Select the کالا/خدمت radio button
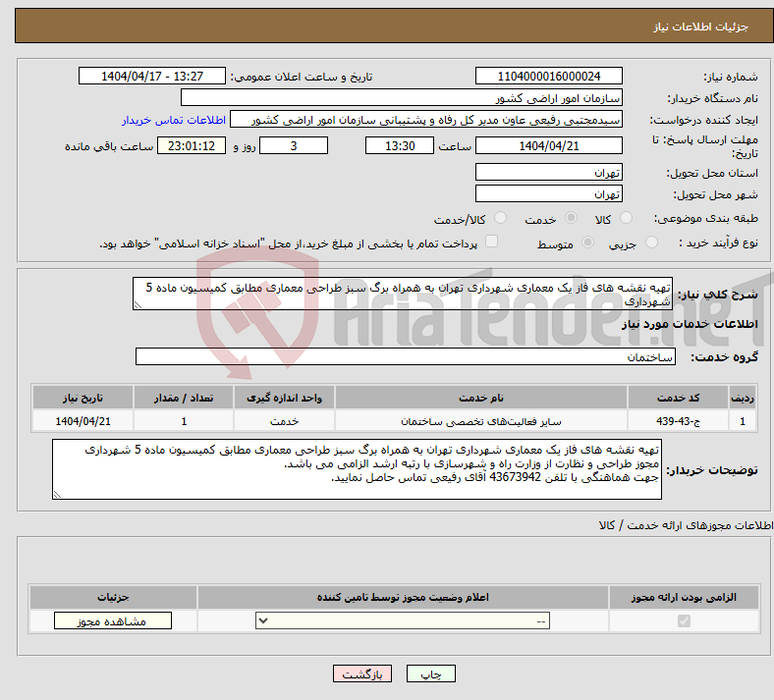This screenshot has width=774, height=700. click(501, 218)
